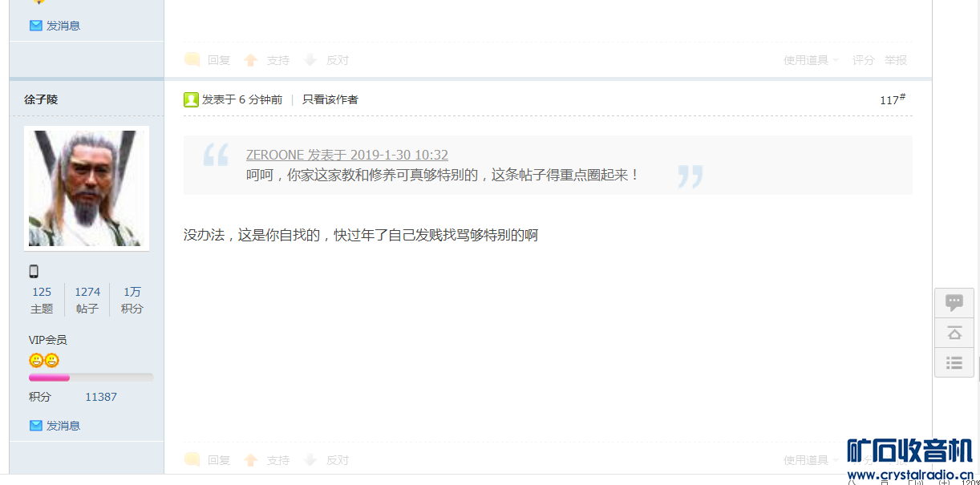Screen dimensions: 980x485
Task: Click the quick reply speech bubble icon at right
Action: 954,302
